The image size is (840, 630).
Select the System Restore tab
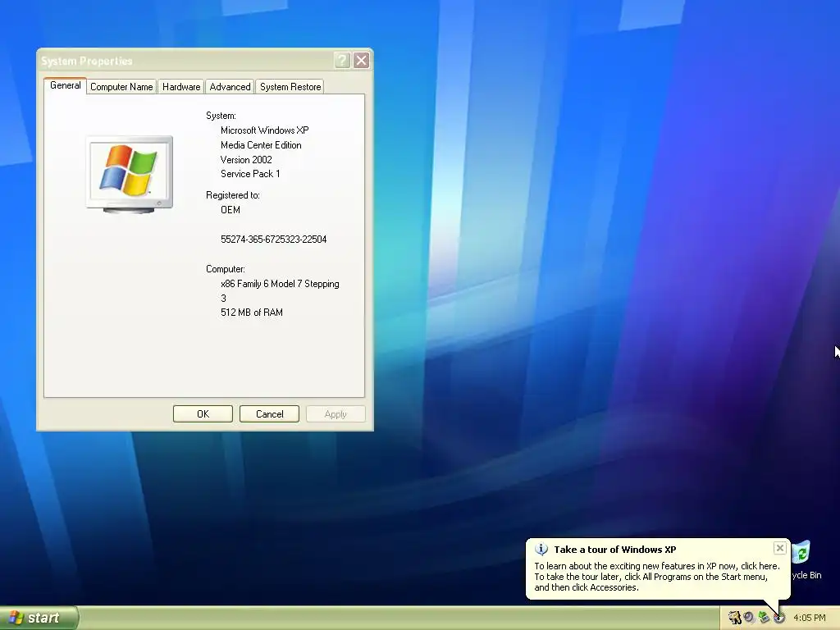pyautogui.click(x=290, y=87)
